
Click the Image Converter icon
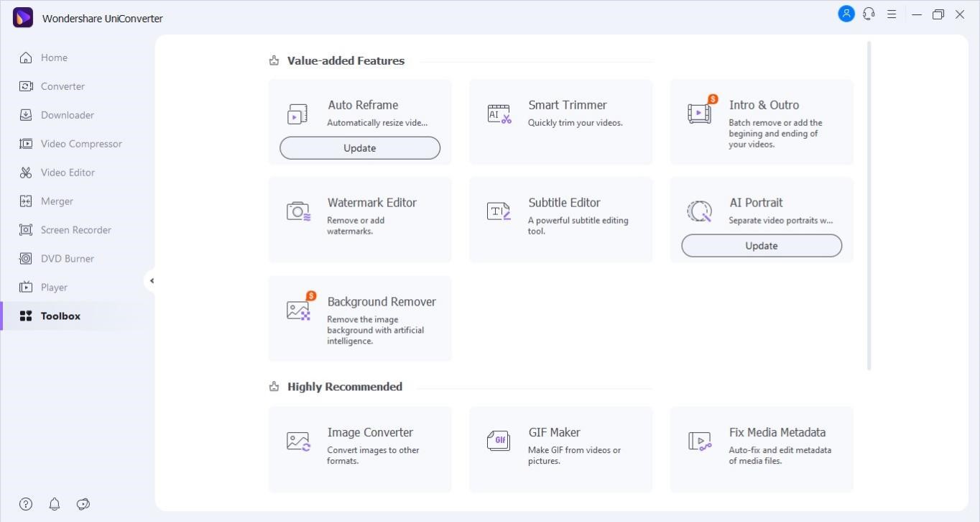coord(298,441)
